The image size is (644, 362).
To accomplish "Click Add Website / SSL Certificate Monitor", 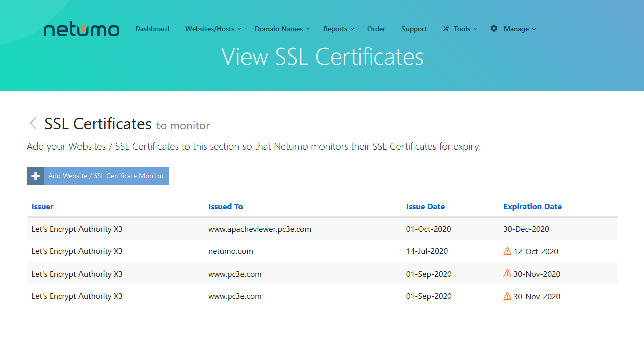I will coord(106,176).
